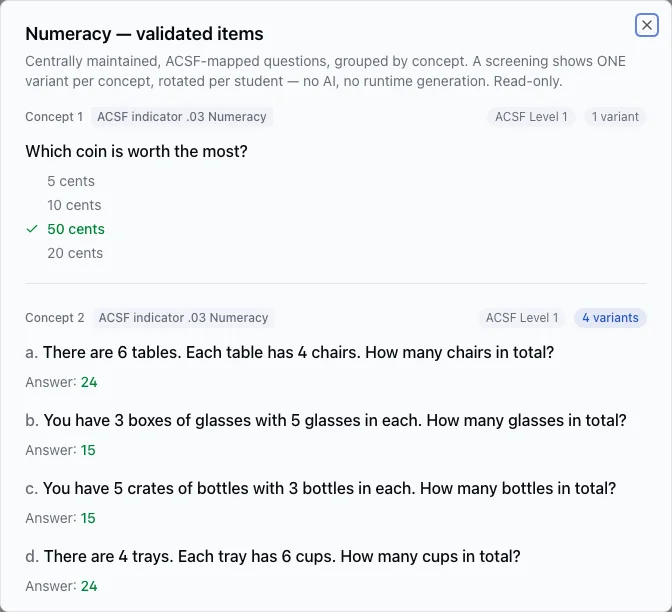Click Concept 2 ACSF Level 1 tag

click(522, 318)
